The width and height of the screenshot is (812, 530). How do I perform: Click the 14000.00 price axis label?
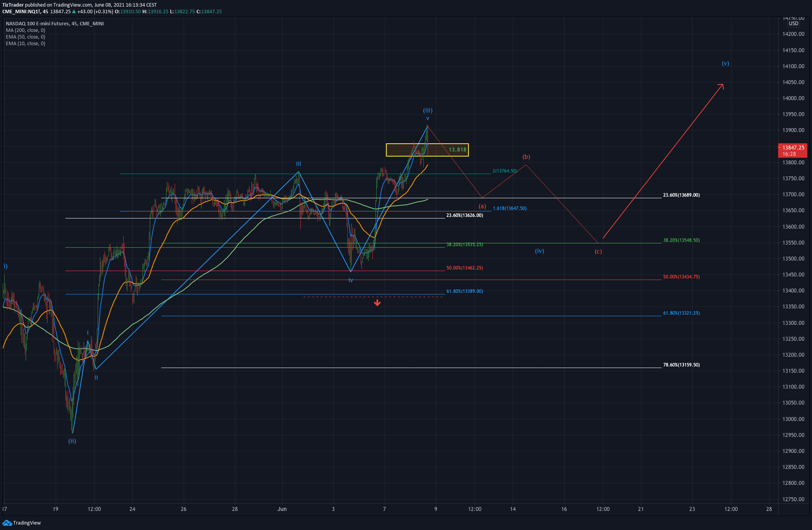793,98
